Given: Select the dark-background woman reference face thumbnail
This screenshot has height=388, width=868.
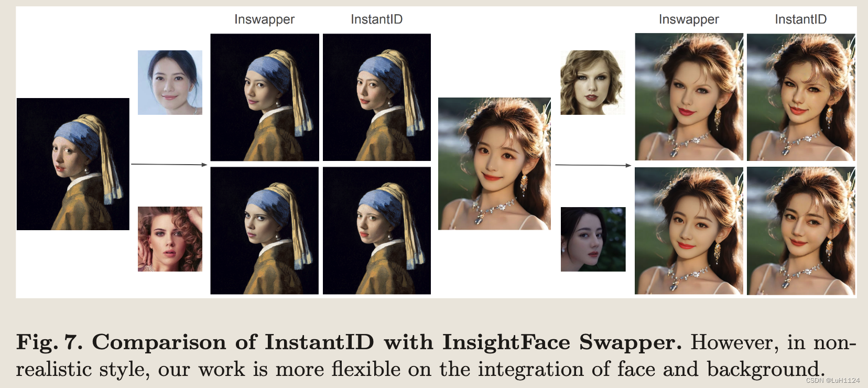Looking at the screenshot, I should [x=593, y=239].
